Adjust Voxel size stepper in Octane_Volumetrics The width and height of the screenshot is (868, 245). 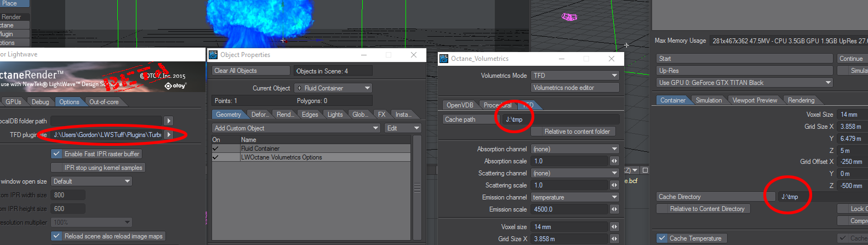(x=614, y=227)
